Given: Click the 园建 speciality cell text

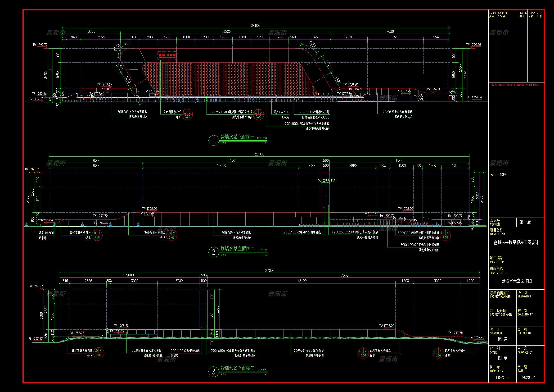Looking at the screenshot, I should click(x=503, y=339).
